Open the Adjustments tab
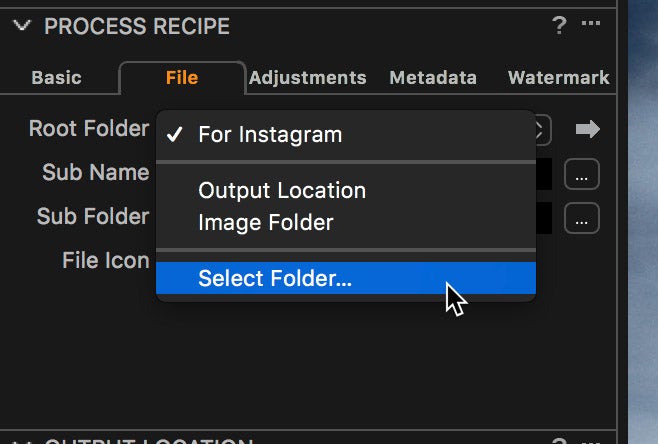The image size is (658, 444). coord(308,78)
